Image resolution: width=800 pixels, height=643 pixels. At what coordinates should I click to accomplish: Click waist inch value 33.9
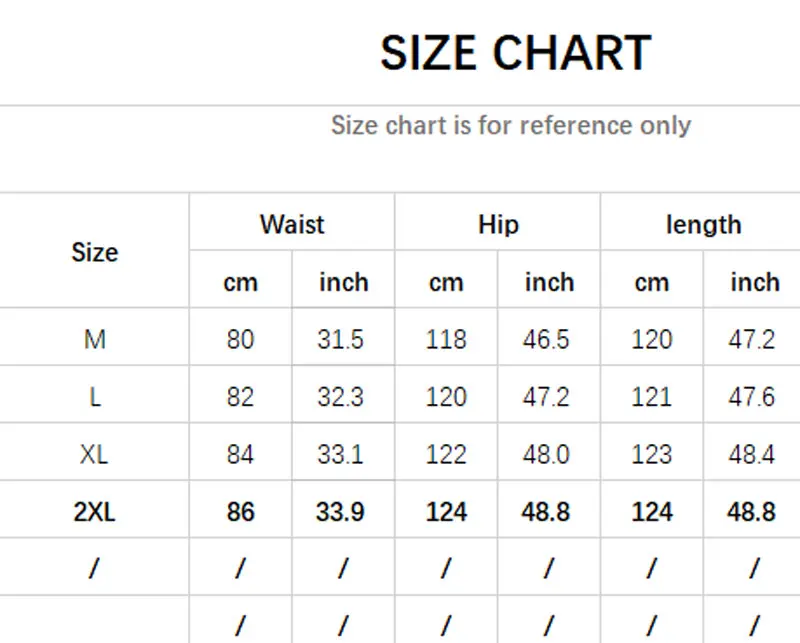(x=341, y=513)
